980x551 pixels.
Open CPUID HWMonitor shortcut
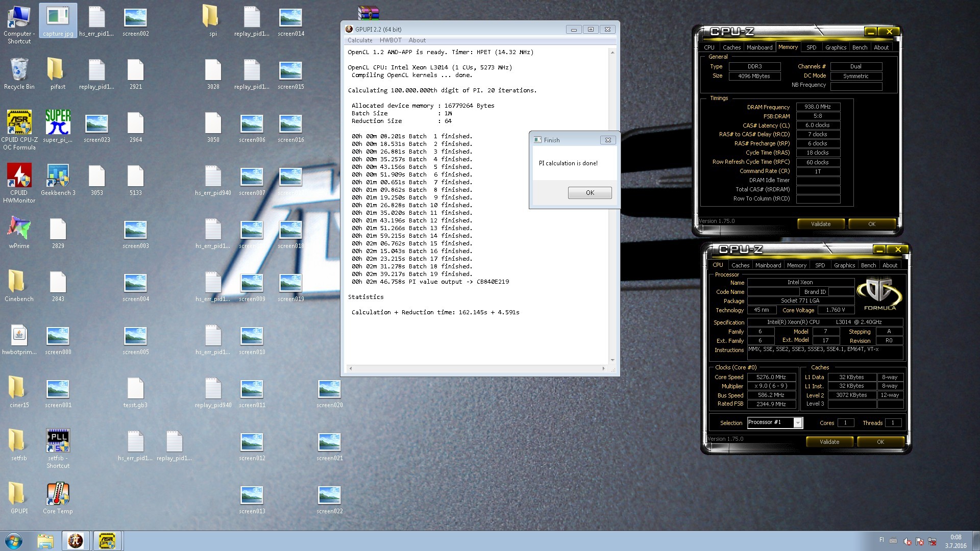point(19,183)
